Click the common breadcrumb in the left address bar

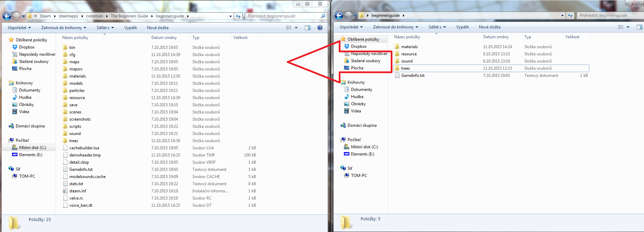tap(94, 16)
